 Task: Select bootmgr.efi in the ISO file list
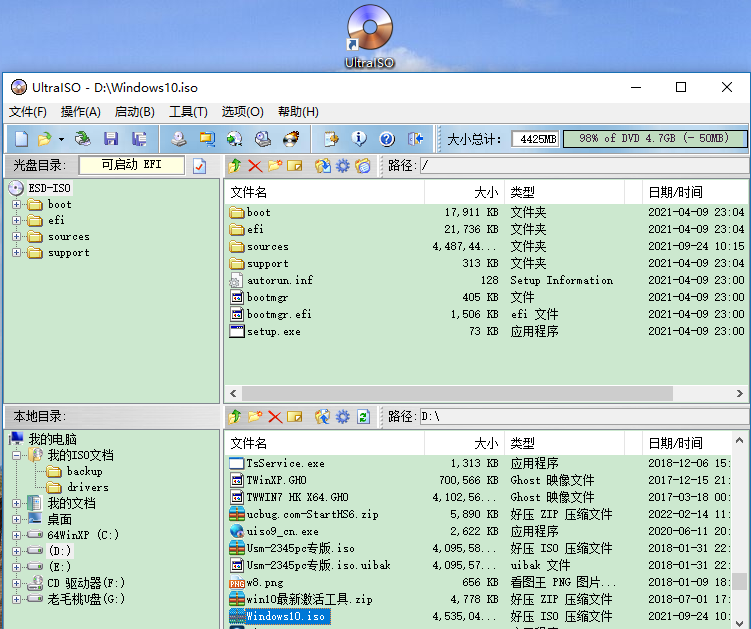pyautogui.click(x=279, y=314)
